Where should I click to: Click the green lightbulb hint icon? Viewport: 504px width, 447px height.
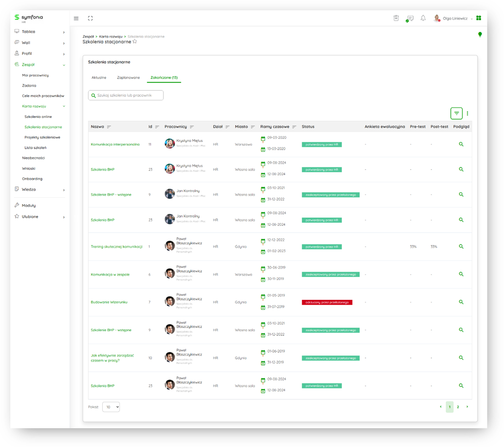coord(480,35)
